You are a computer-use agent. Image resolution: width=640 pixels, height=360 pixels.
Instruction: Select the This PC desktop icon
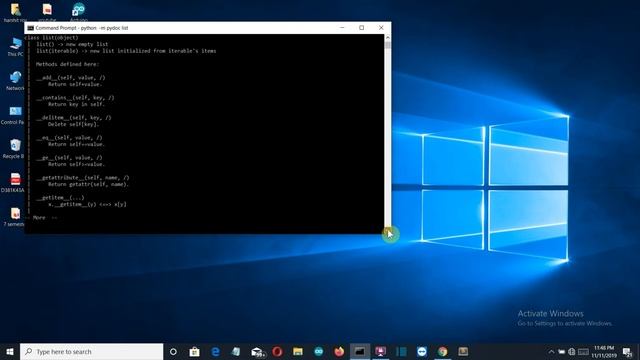pyautogui.click(x=16, y=47)
